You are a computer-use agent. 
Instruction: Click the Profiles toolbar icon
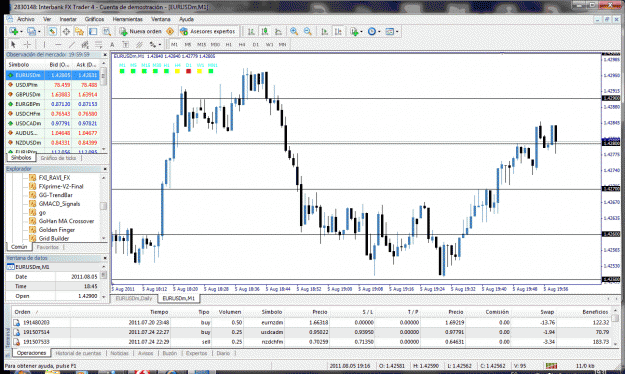tap(31, 31)
